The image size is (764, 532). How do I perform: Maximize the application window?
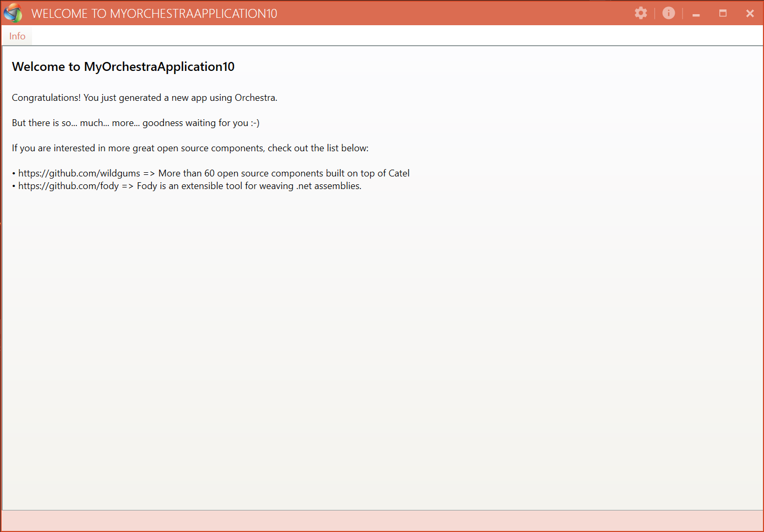(x=723, y=13)
